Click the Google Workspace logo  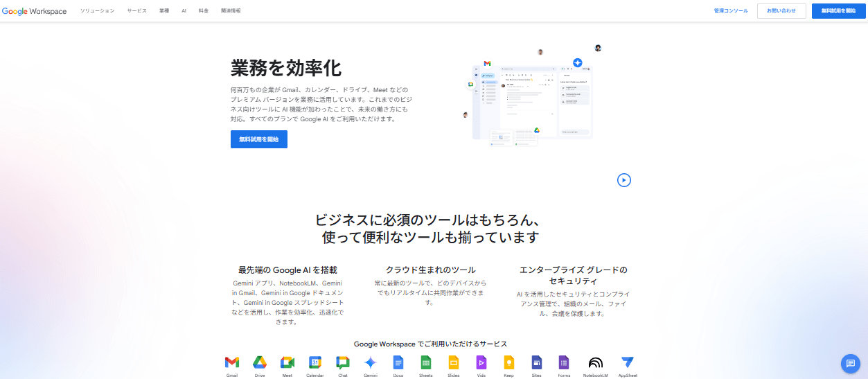click(x=35, y=11)
